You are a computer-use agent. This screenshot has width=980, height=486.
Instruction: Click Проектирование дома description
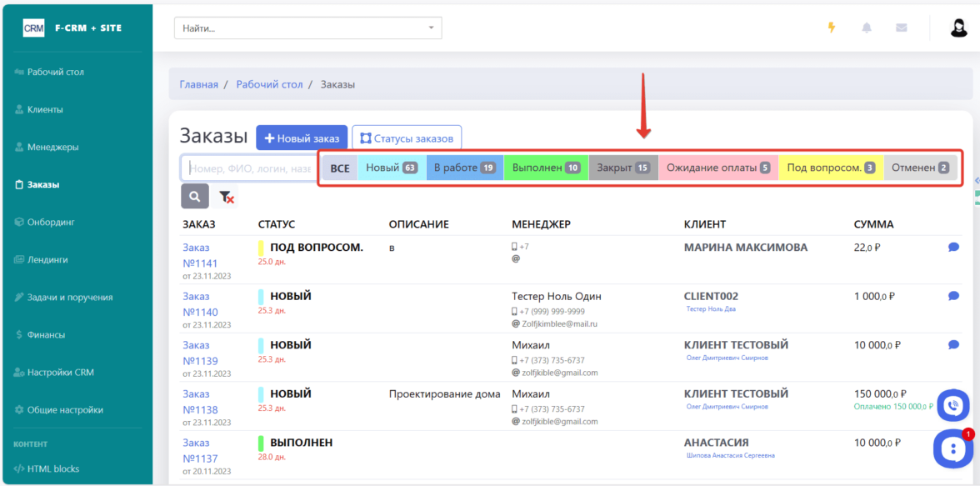[x=444, y=393]
